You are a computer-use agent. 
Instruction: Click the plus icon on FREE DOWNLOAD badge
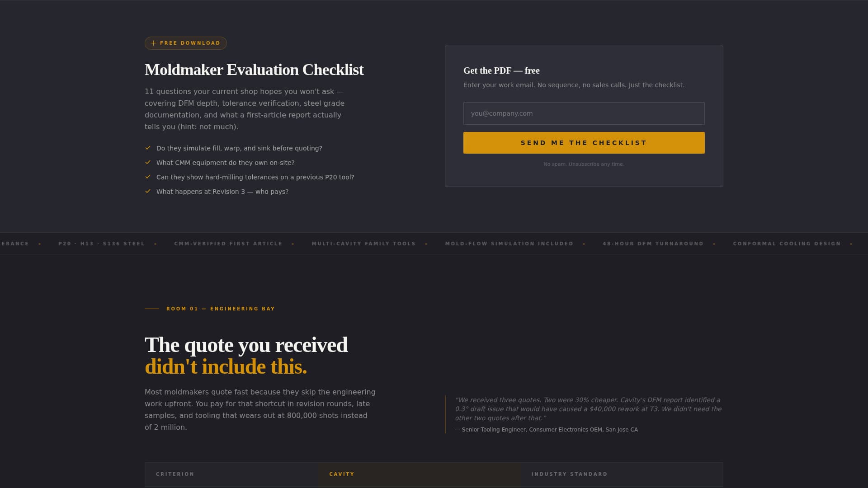153,43
